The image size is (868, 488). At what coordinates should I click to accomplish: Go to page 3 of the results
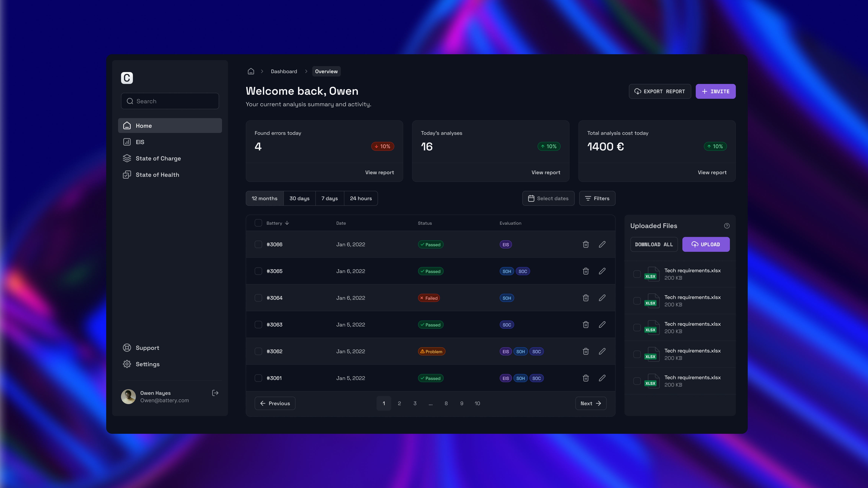tap(415, 403)
